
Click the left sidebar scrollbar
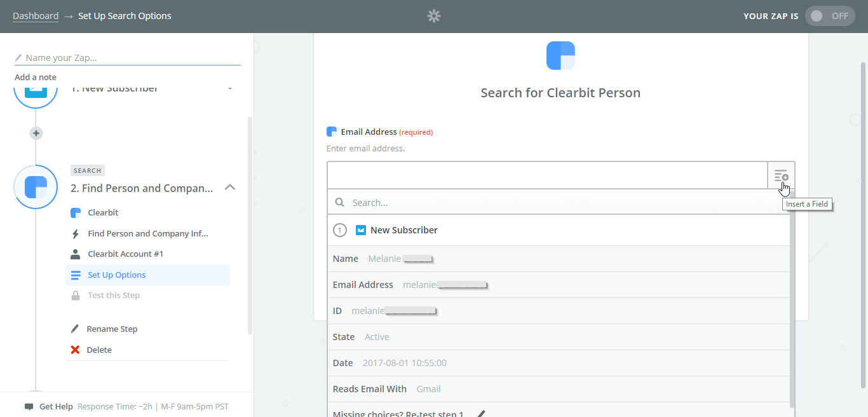pos(250,226)
